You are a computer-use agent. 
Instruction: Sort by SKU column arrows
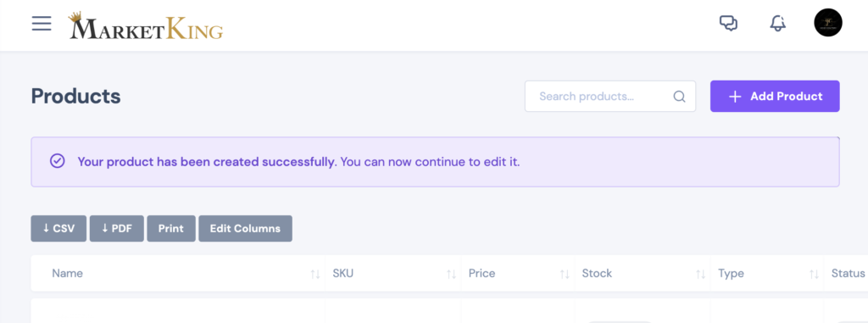tap(451, 274)
